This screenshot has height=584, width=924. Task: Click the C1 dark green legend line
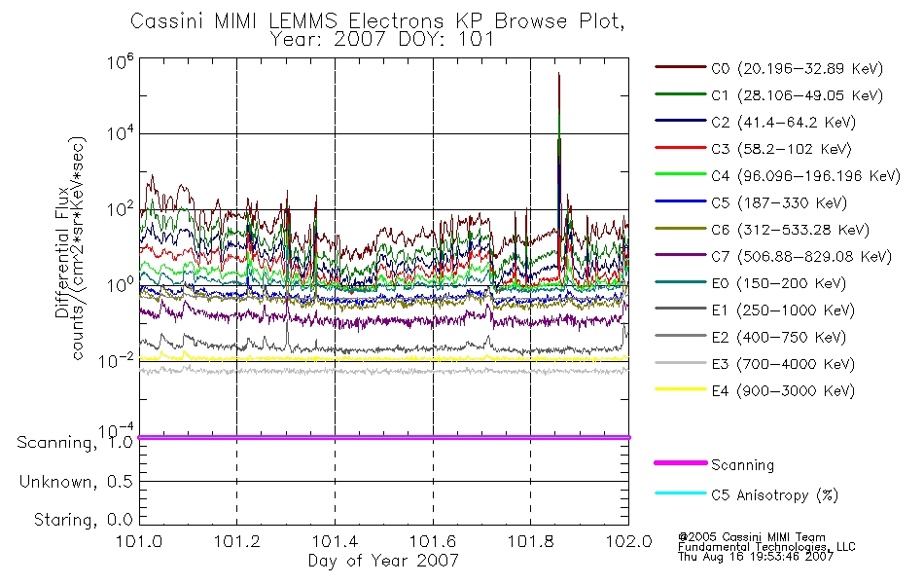tap(681, 93)
